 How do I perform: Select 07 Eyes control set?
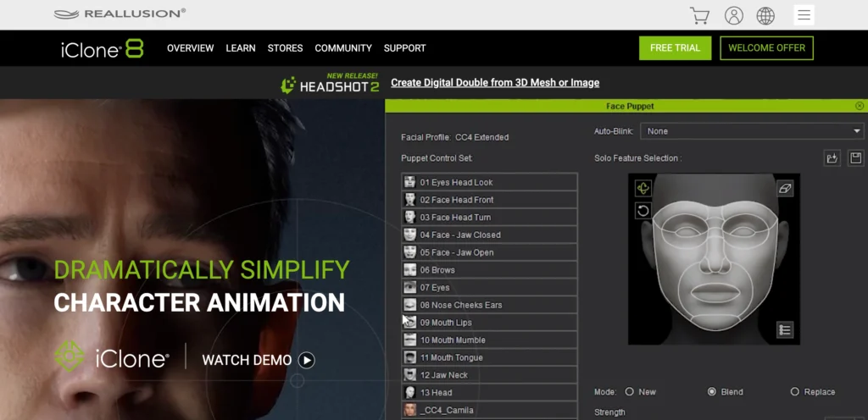tap(489, 287)
